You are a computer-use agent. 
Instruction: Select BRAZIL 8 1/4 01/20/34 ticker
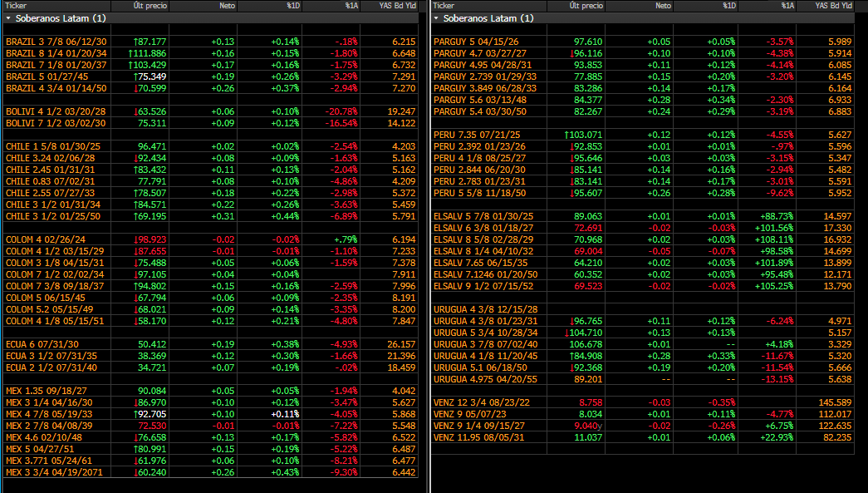(56, 53)
